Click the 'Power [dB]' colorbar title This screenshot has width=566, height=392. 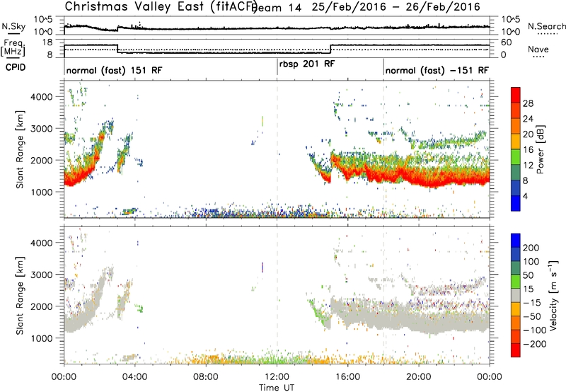[541, 149]
